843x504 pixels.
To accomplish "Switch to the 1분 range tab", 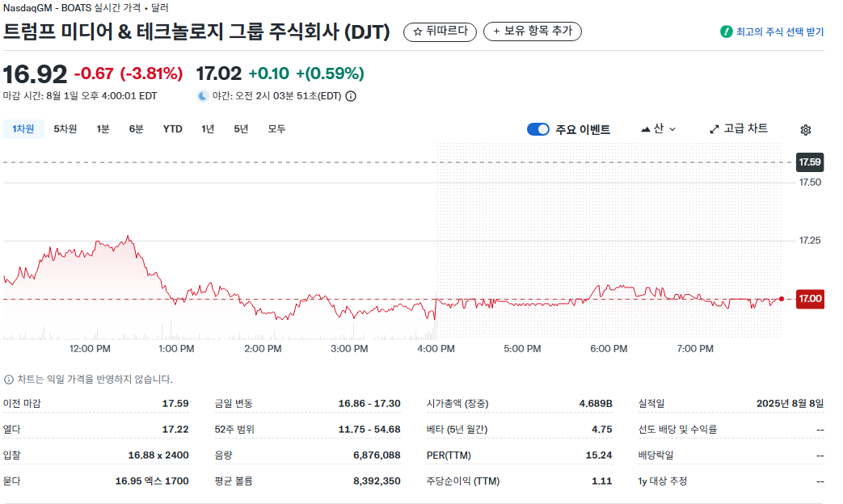I will coord(103,129).
